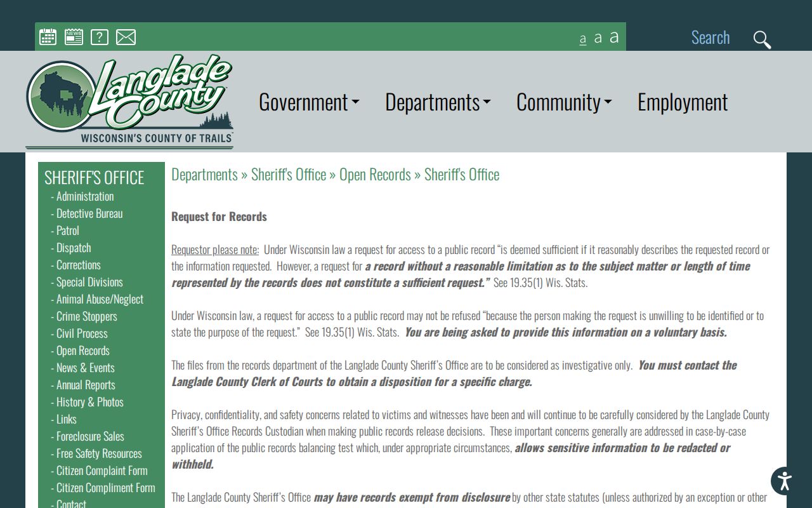Open the Civil Process link
Image resolution: width=812 pixels, height=508 pixels.
[x=82, y=333]
